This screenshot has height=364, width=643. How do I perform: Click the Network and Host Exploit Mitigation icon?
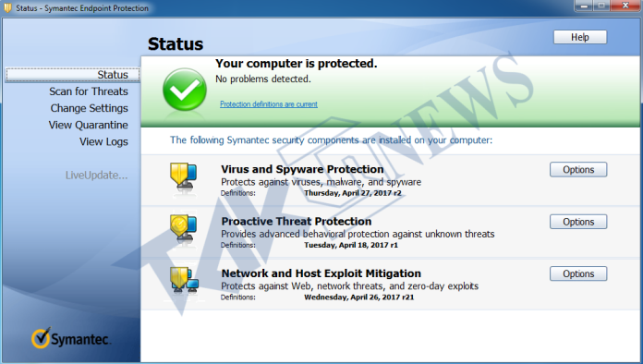pos(184,281)
